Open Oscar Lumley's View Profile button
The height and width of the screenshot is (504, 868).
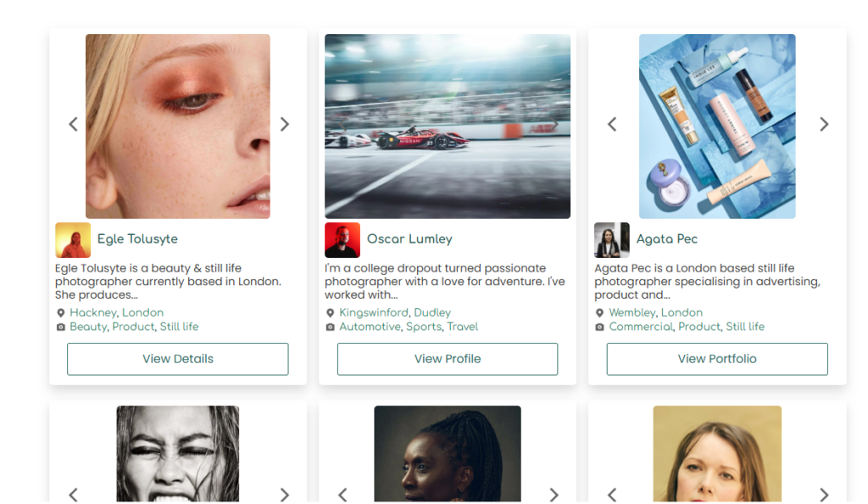(448, 359)
